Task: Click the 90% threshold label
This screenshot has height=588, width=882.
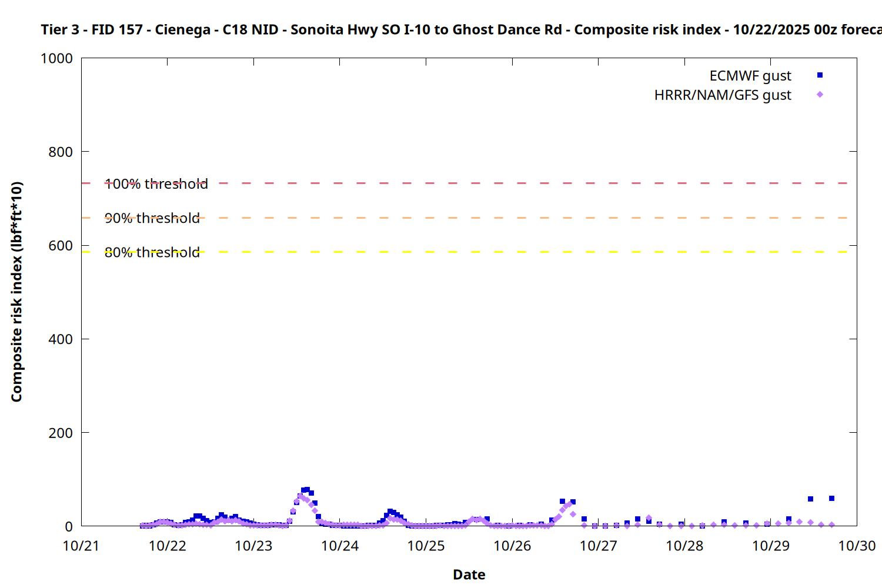Action: click(x=152, y=218)
